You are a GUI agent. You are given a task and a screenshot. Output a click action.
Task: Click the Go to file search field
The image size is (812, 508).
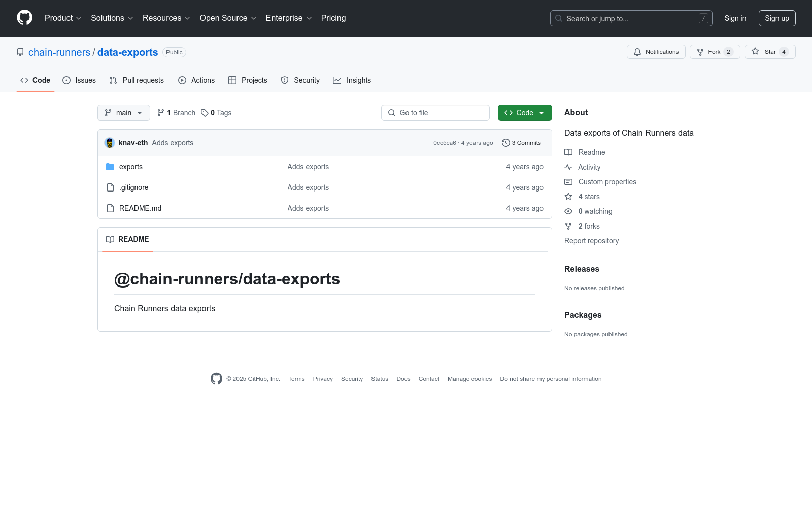click(x=435, y=113)
